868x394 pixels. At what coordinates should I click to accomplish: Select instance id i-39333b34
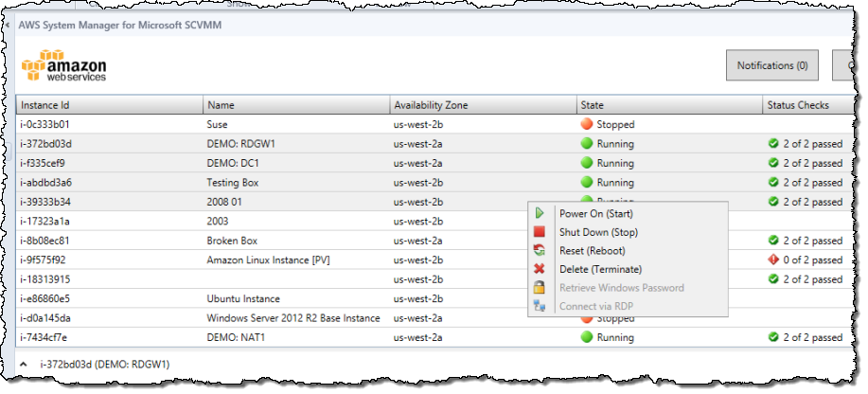click(x=45, y=202)
